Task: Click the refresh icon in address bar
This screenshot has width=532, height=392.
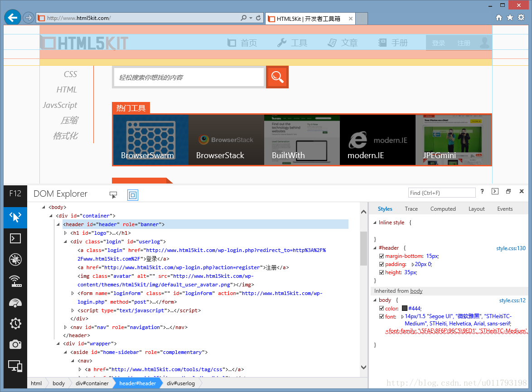Action: 259,18
